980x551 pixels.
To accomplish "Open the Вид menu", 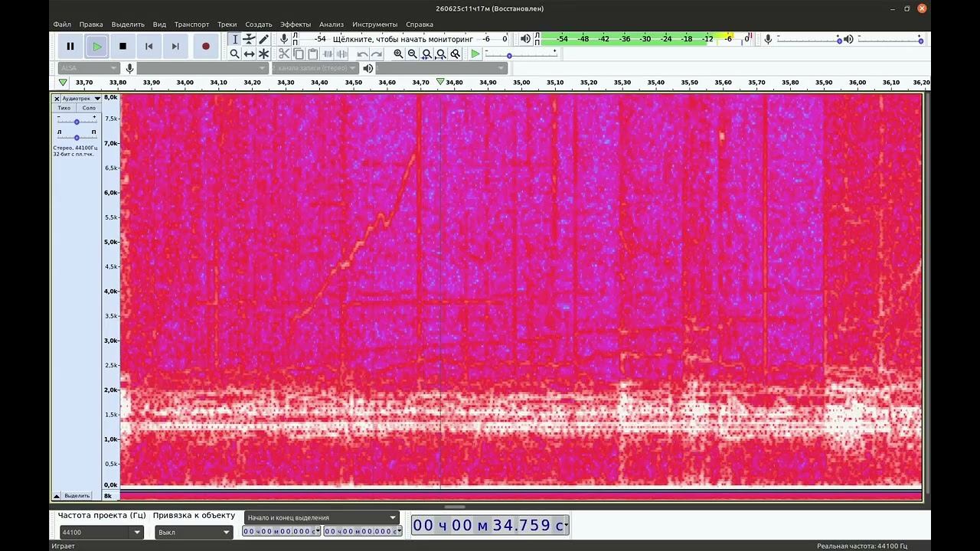I will (159, 24).
